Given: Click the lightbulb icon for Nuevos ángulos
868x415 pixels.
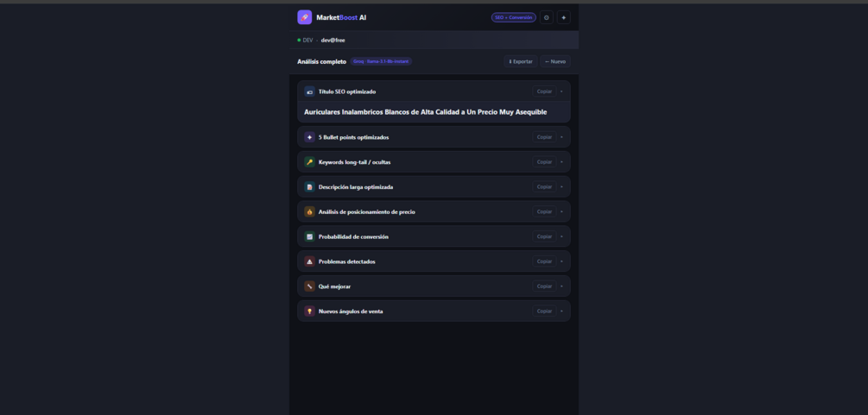Looking at the screenshot, I should tap(309, 311).
